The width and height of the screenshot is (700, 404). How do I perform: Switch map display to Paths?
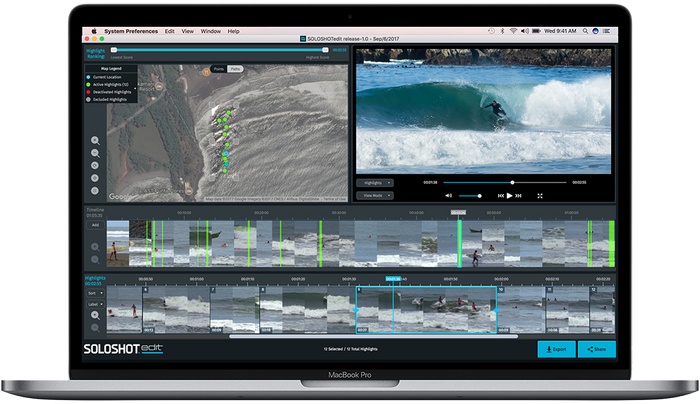[235, 69]
